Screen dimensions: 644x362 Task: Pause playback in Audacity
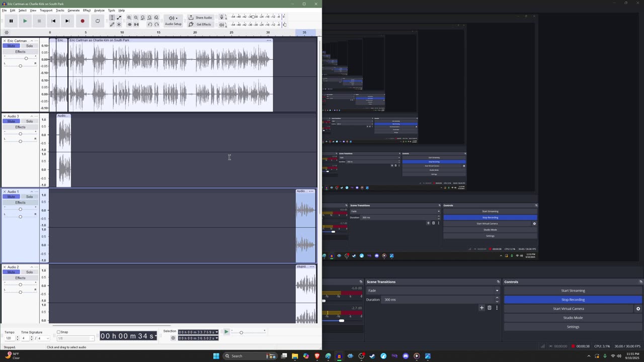pyautogui.click(x=11, y=21)
